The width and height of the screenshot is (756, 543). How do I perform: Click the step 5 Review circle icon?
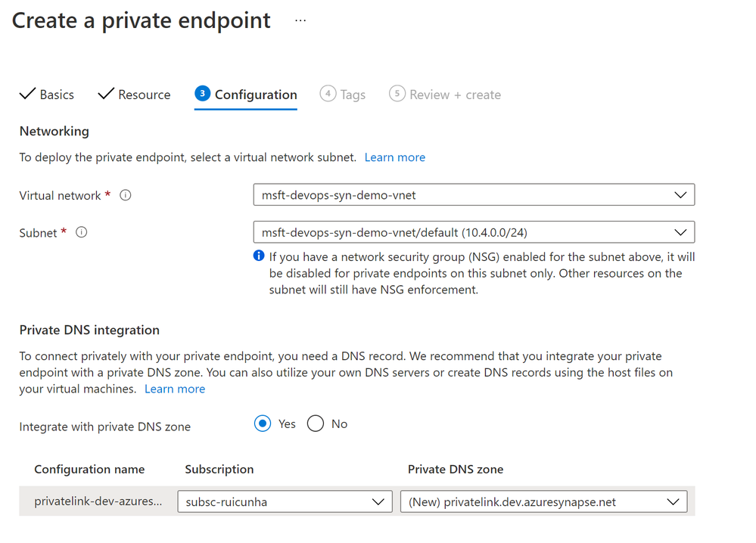[397, 94]
